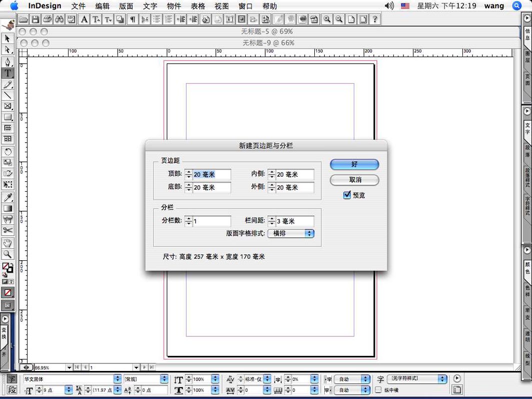The image size is (532, 399).
Task: Select the Pen tool in toolbox
Action: tap(8, 62)
